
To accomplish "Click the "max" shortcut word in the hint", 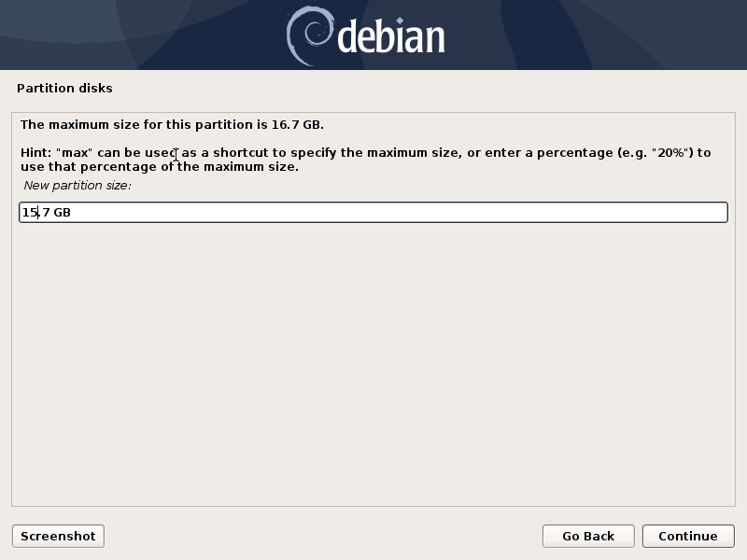I will pos(75,153).
